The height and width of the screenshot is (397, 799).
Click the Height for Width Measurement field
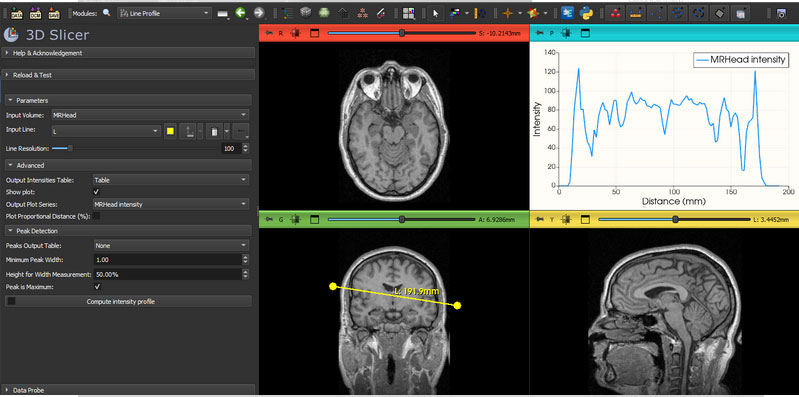[x=167, y=274]
